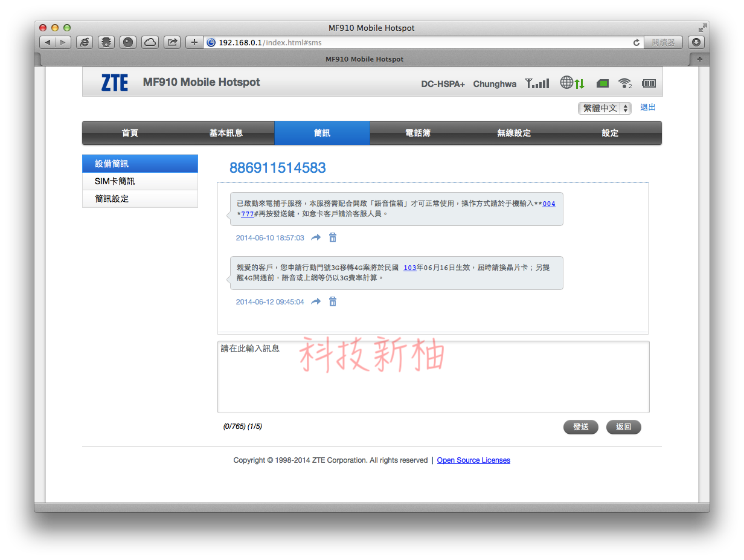
Task: Select the MF910 Mobile Hotspot browser tab
Action: pos(364,59)
